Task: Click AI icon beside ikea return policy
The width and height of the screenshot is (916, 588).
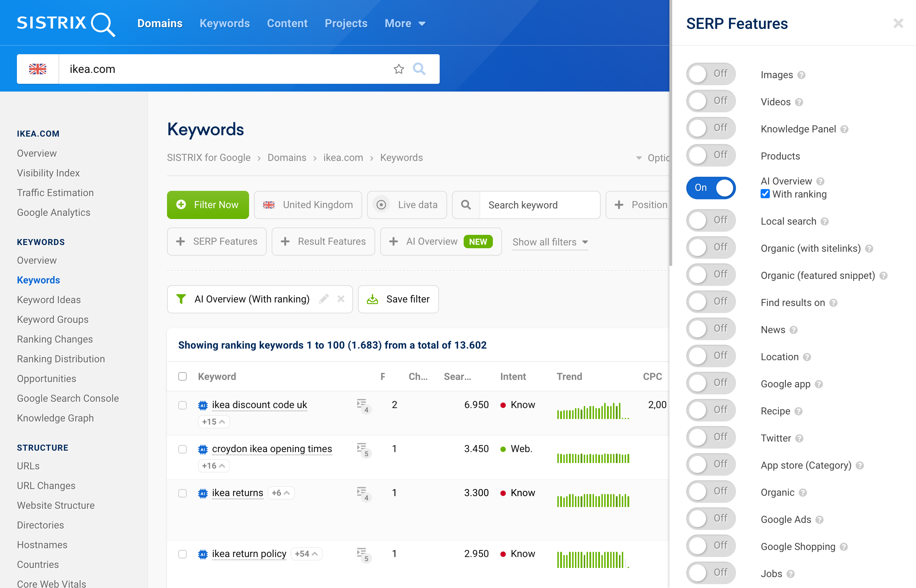Action: click(x=203, y=555)
